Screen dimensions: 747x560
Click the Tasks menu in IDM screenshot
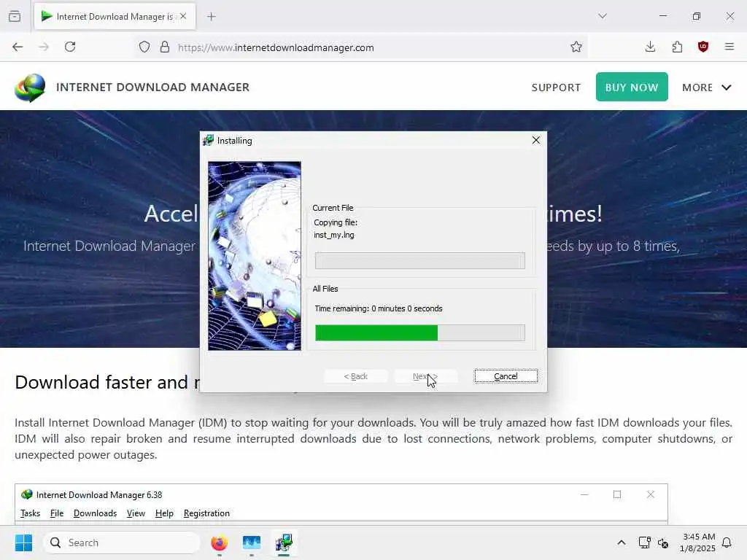tap(30, 513)
